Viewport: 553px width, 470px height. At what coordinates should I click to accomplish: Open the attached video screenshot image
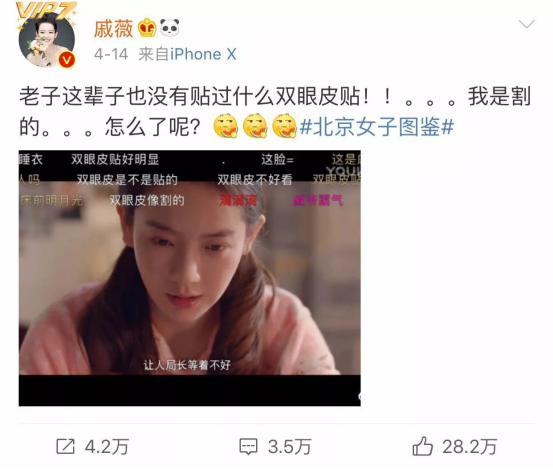(190, 278)
